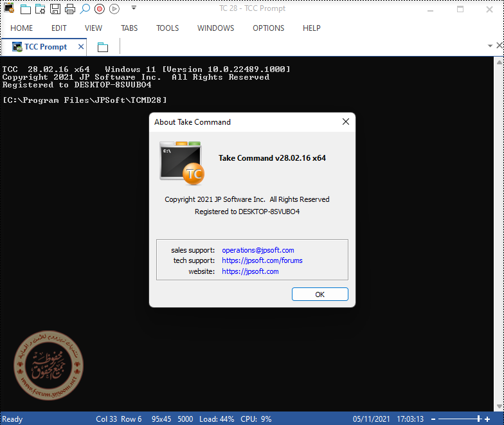Open the WINDOWS ribbon tab
The width and height of the screenshot is (504, 425).
[216, 28]
